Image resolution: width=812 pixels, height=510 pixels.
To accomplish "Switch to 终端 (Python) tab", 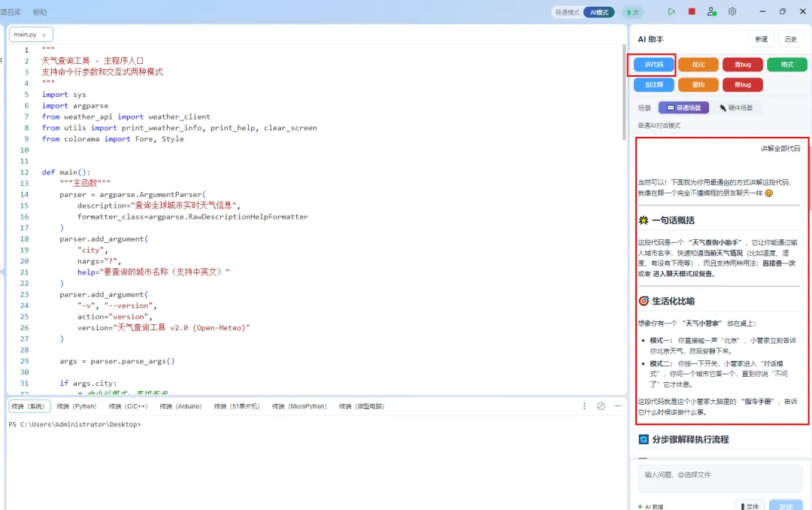I will pyautogui.click(x=77, y=406).
